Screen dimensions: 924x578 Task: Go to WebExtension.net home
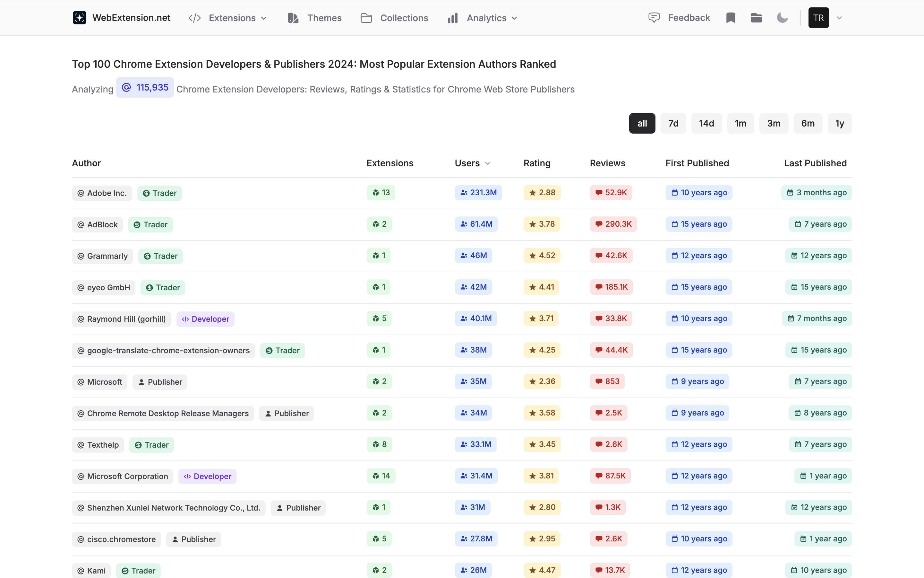131,18
